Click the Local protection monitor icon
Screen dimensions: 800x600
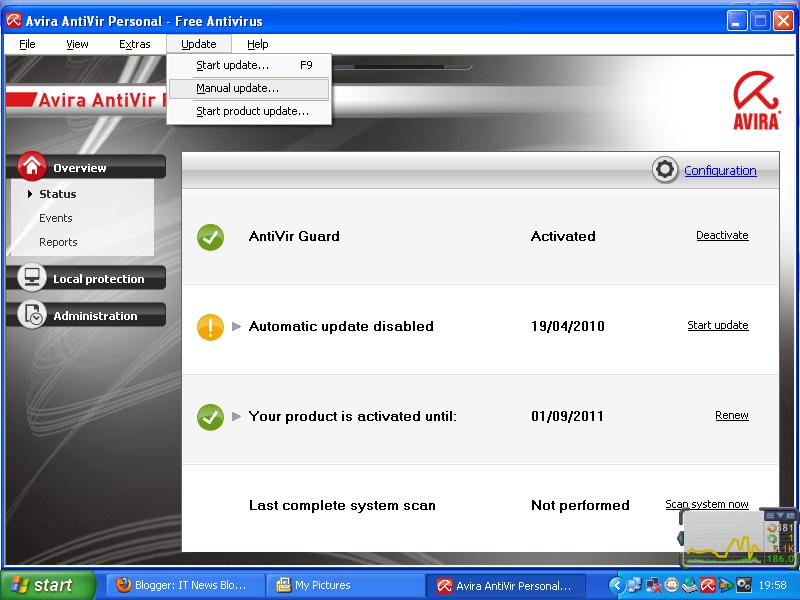pos(32,277)
